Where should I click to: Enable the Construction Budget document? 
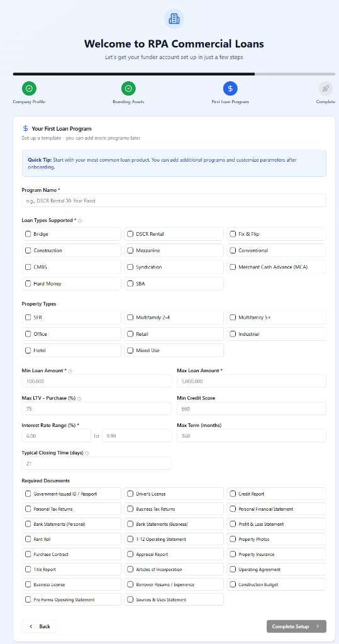(x=233, y=584)
